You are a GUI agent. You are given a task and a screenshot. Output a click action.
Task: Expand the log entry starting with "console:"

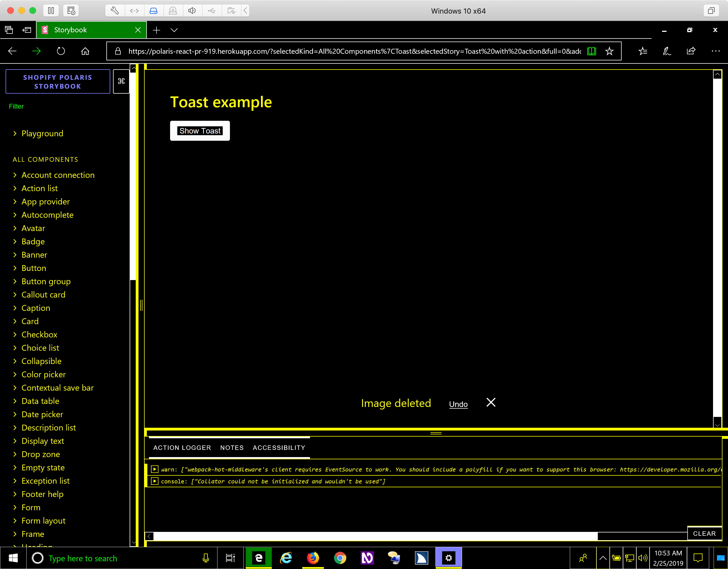[x=155, y=481]
